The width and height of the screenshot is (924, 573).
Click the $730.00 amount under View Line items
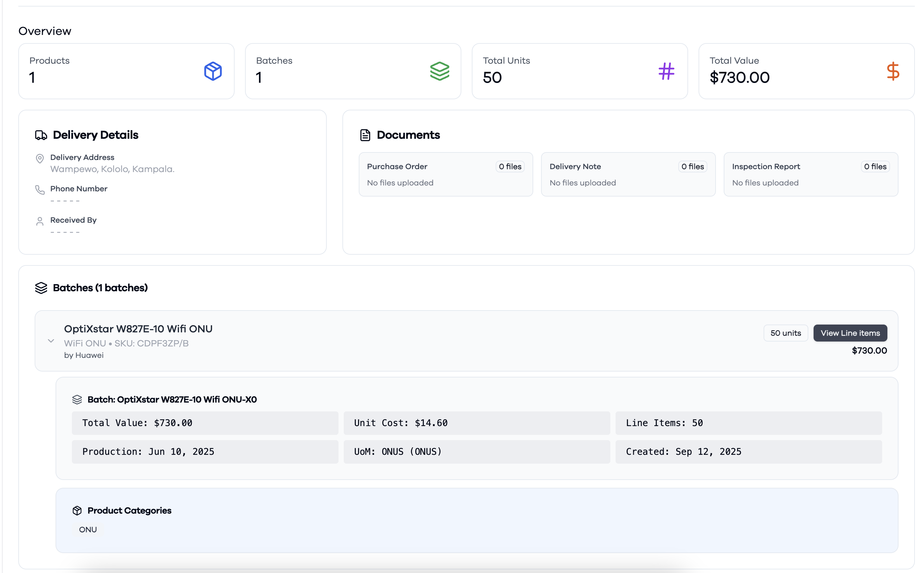869,351
